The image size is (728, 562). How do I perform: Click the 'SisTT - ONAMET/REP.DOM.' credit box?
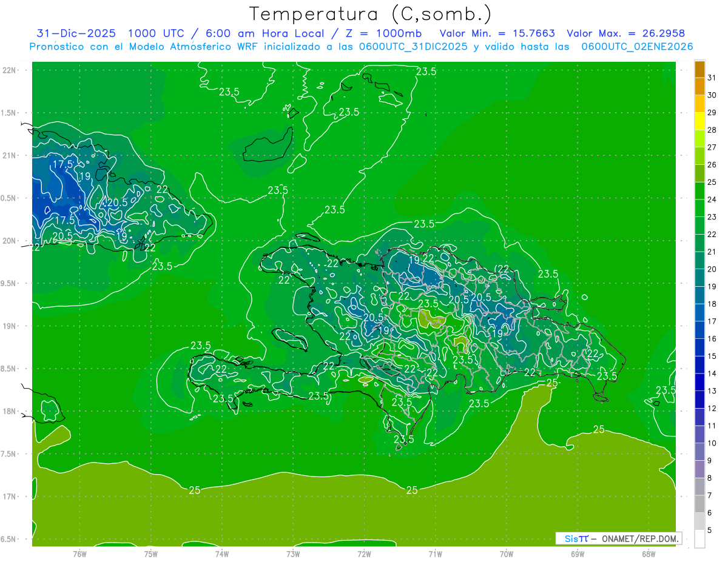(618, 538)
